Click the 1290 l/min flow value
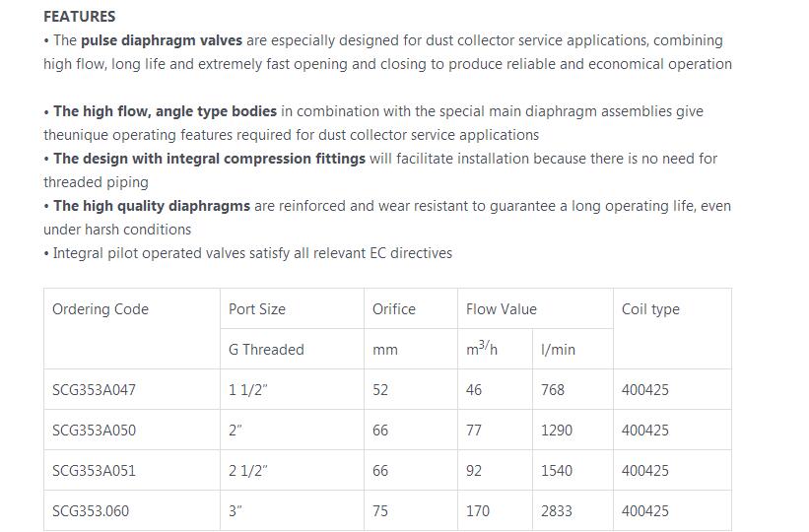809x532 pixels. pos(557,431)
